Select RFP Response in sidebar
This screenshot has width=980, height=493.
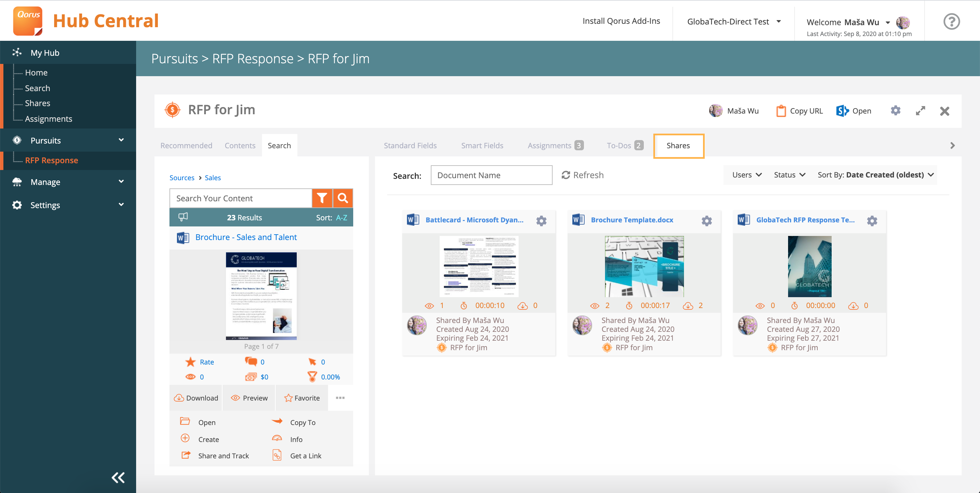[51, 160]
